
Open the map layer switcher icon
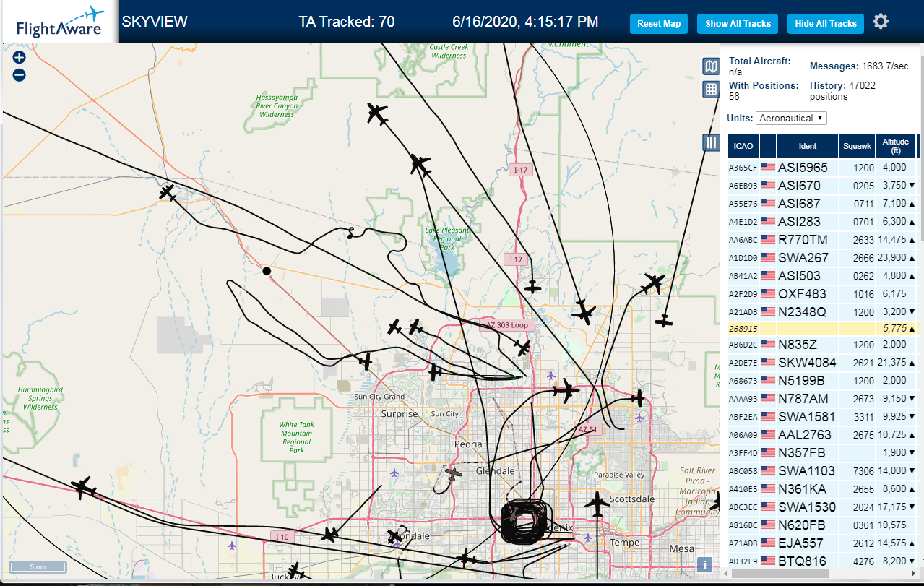click(x=711, y=66)
